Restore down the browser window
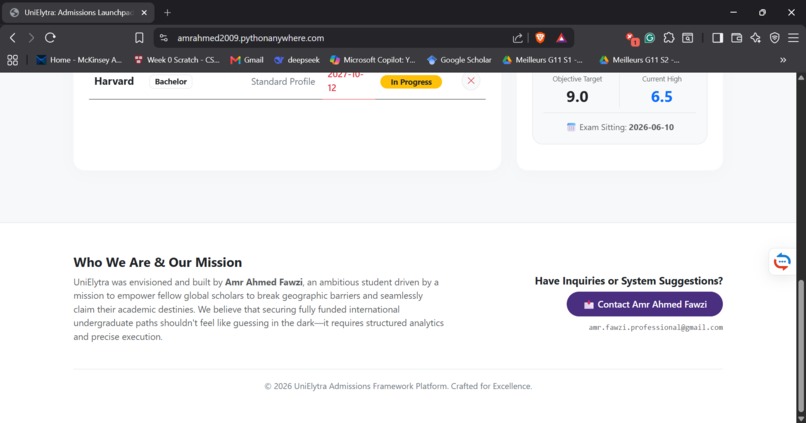806x423 pixels. click(x=762, y=12)
